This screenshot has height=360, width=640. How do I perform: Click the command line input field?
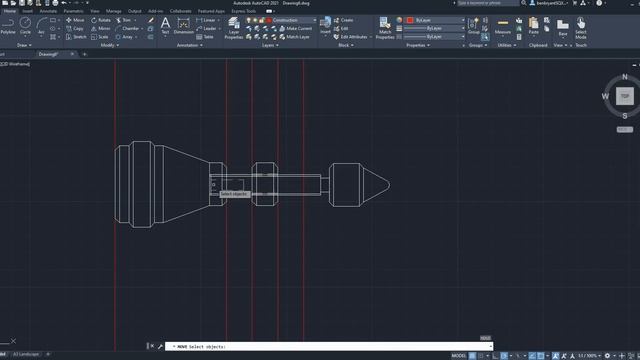coord(329,347)
